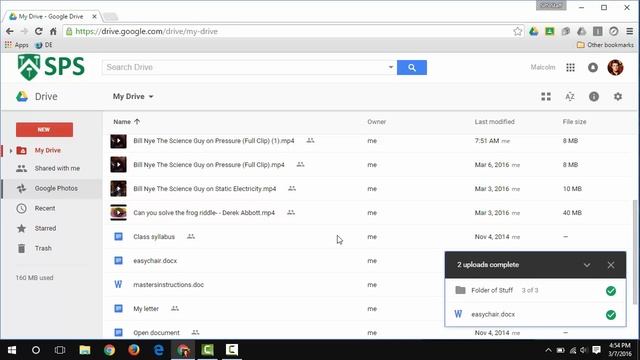Click the Owner column header

pyautogui.click(x=376, y=122)
